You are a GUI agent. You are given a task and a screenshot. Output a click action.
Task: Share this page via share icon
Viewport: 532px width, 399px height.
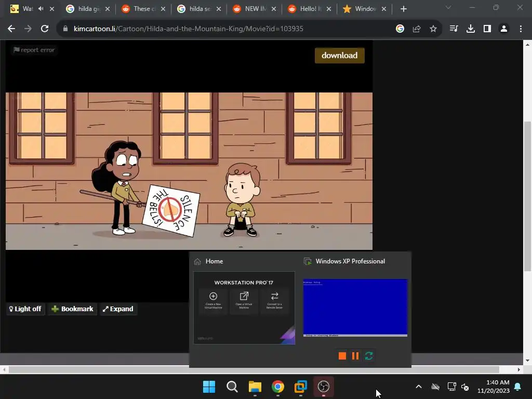(x=417, y=29)
